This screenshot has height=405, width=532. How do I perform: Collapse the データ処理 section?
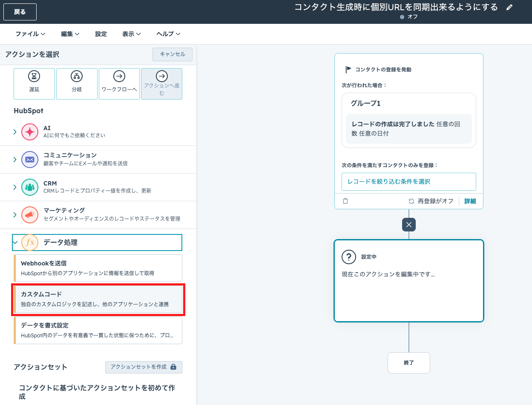pyautogui.click(x=15, y=242)
